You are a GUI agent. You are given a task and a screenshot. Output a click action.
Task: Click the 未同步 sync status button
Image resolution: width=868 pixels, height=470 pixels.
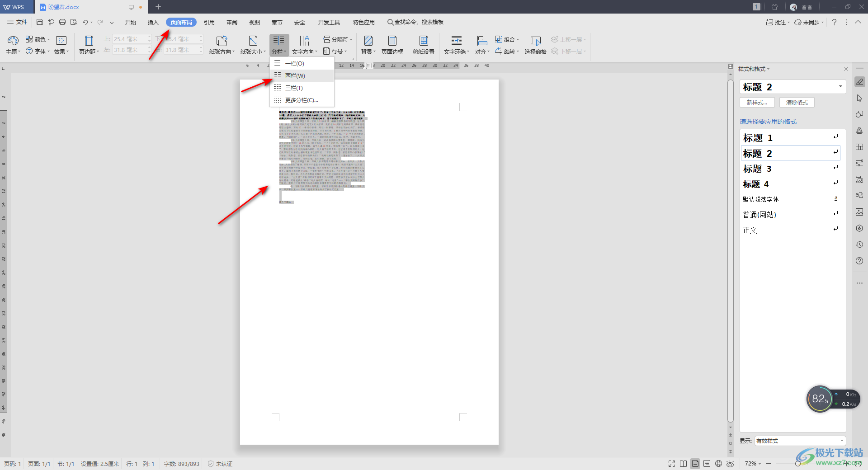(x=809, y=22)
